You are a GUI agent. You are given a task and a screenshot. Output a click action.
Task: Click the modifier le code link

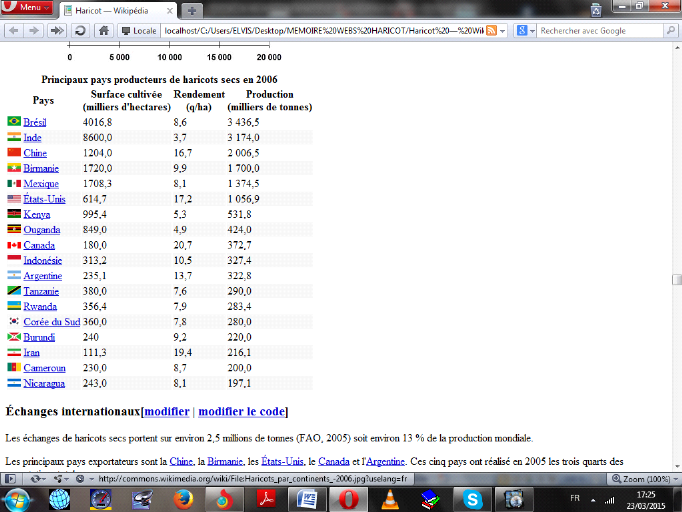(241, 412)
